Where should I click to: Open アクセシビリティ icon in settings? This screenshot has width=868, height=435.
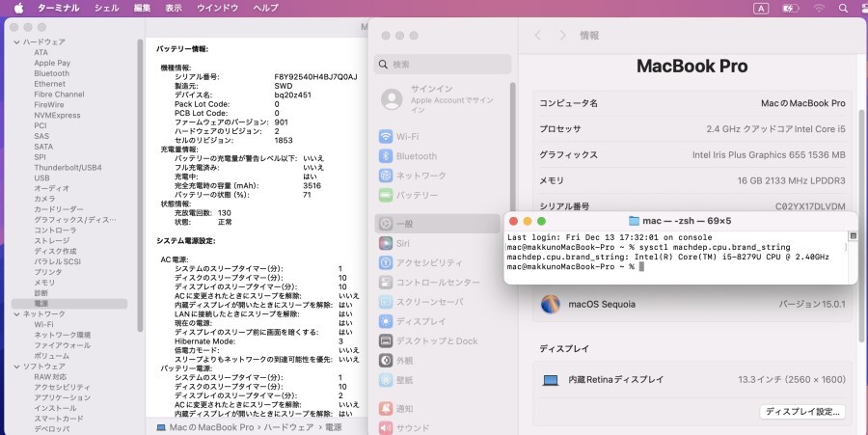(386, 263)
